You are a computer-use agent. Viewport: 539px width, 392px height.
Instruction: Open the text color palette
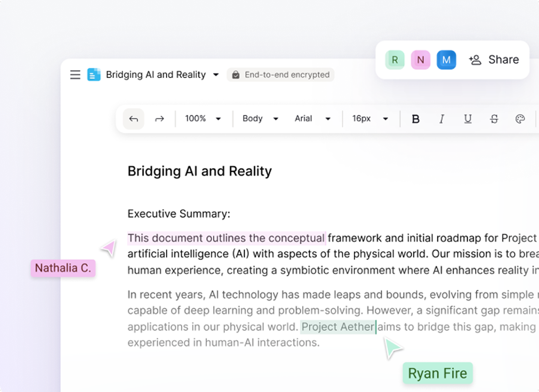point(520,119)
